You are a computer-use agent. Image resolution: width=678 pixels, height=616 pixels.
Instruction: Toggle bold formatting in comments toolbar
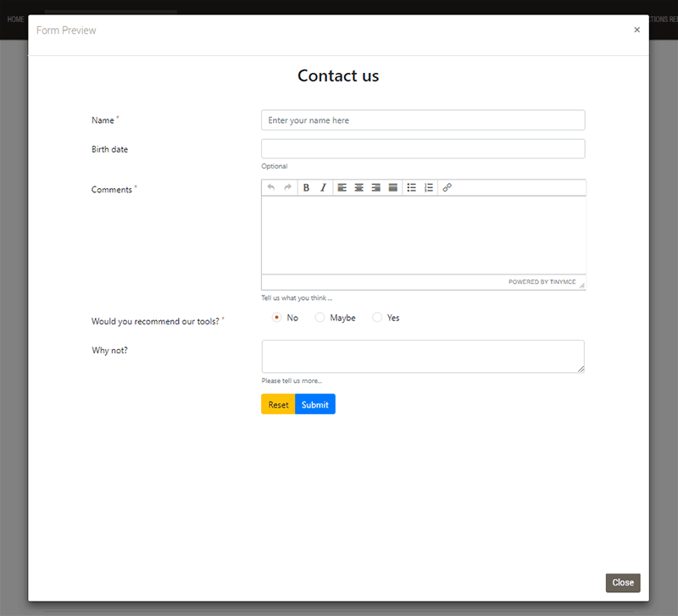click(x=307, y=188)
